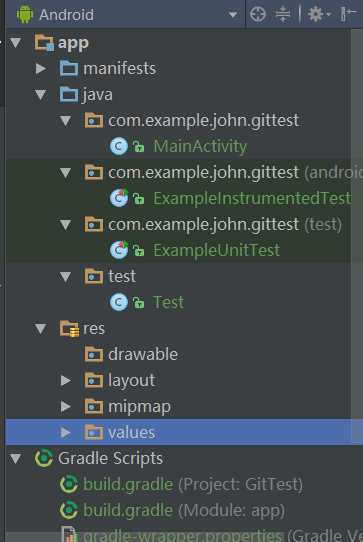The width and height of the screenshot is (363, 542).
Task: Expand the layout folder
Action: point(66,381)
